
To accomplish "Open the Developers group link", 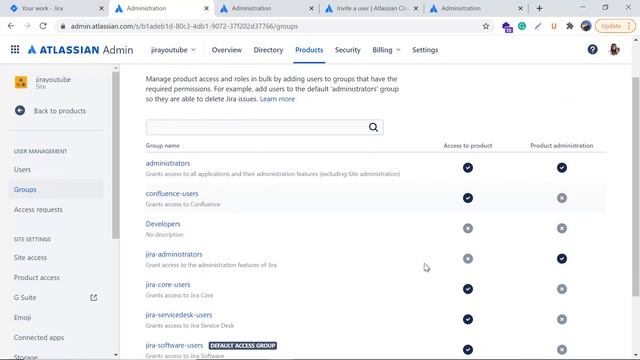I will [163, 224].
